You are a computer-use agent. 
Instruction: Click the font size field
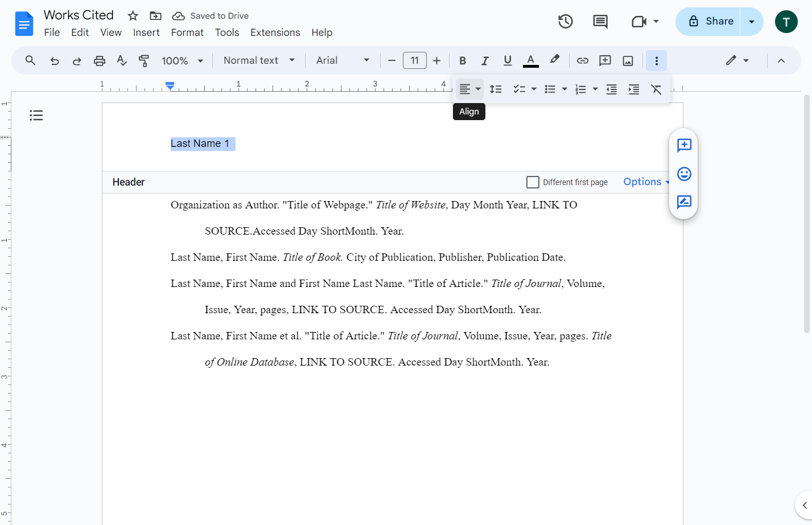click(415, 60)
